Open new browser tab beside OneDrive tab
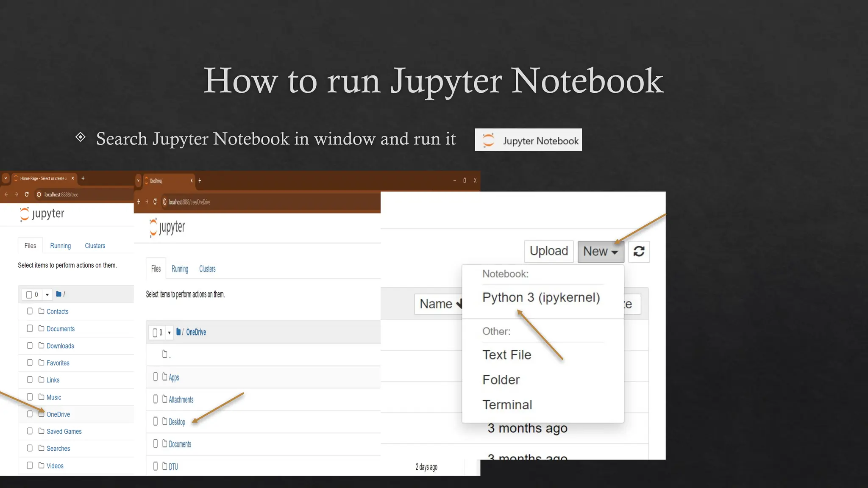Screen dimensions: 868x488 [200, 180]
